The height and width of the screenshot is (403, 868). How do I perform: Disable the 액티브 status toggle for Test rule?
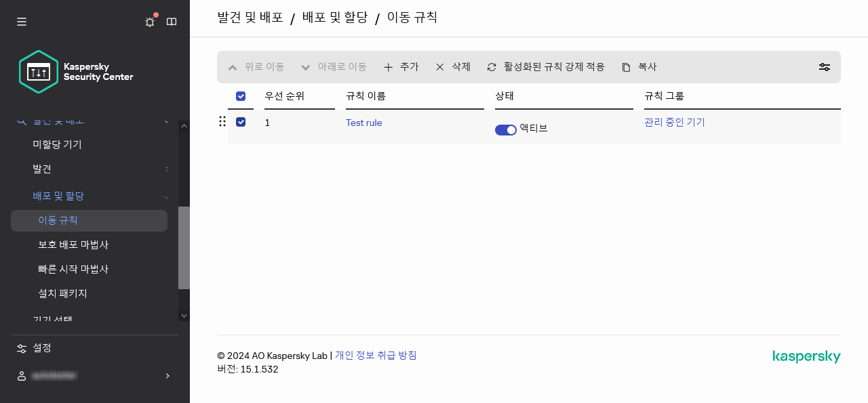[x=506, y=129]
